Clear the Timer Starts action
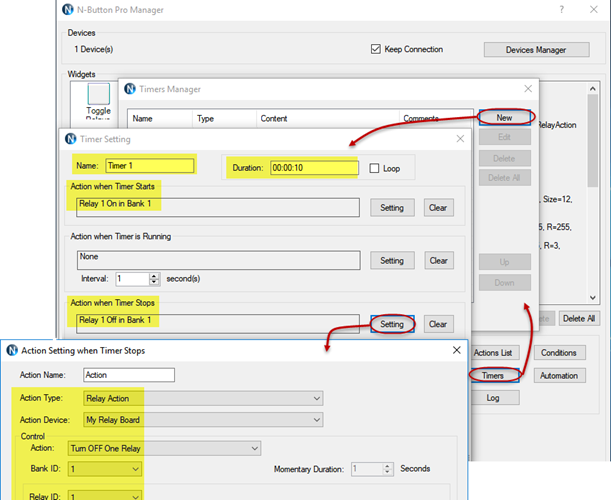This screenshot has width=611, height=500. pos(438,207)
